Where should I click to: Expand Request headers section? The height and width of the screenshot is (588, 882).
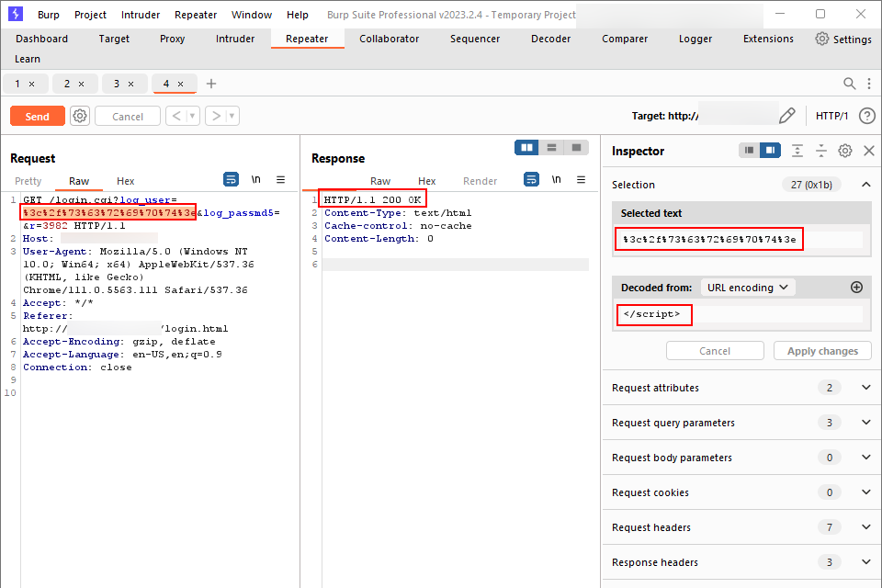coord(866,527)
